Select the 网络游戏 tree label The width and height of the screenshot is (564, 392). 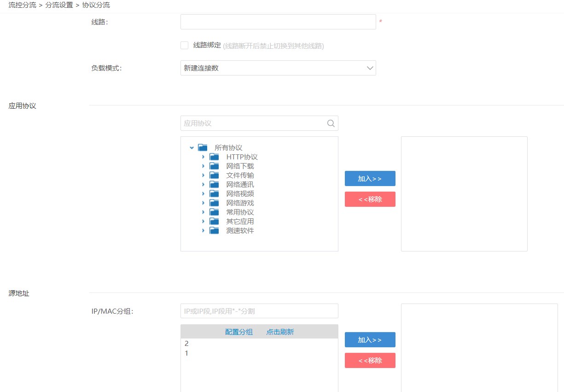click(x=240, y=203)
